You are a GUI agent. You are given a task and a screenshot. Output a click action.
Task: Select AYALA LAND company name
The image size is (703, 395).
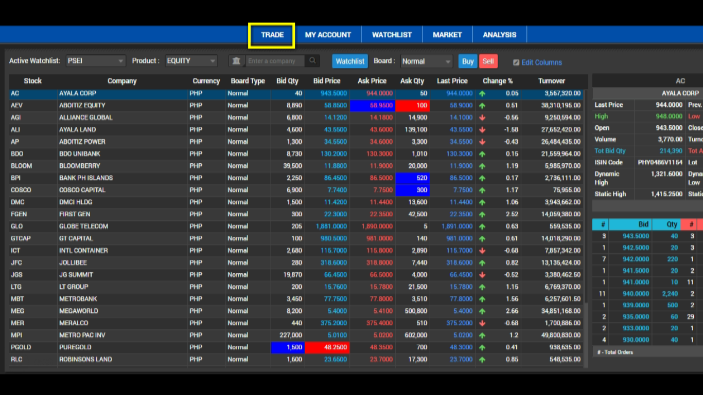point(78,130)
